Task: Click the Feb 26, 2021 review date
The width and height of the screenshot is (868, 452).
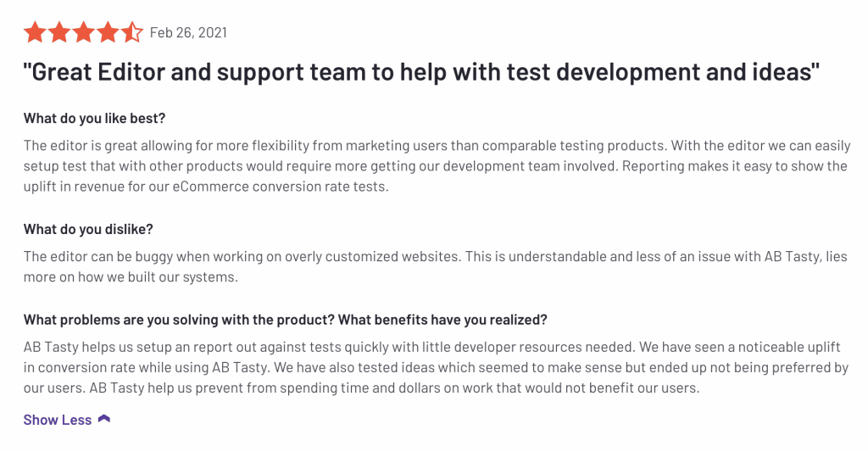Action: (x=188, y=33)
